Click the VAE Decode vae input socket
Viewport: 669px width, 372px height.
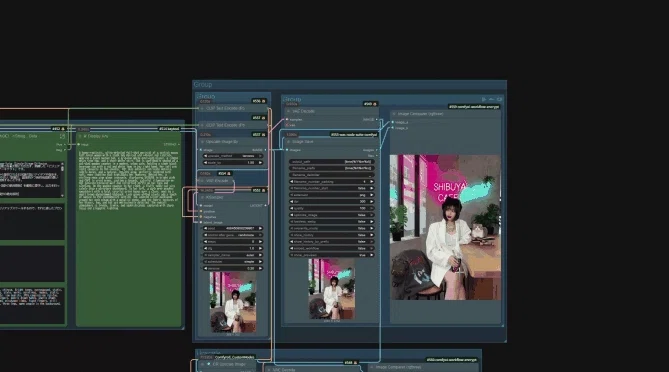(x=287, y=125)
